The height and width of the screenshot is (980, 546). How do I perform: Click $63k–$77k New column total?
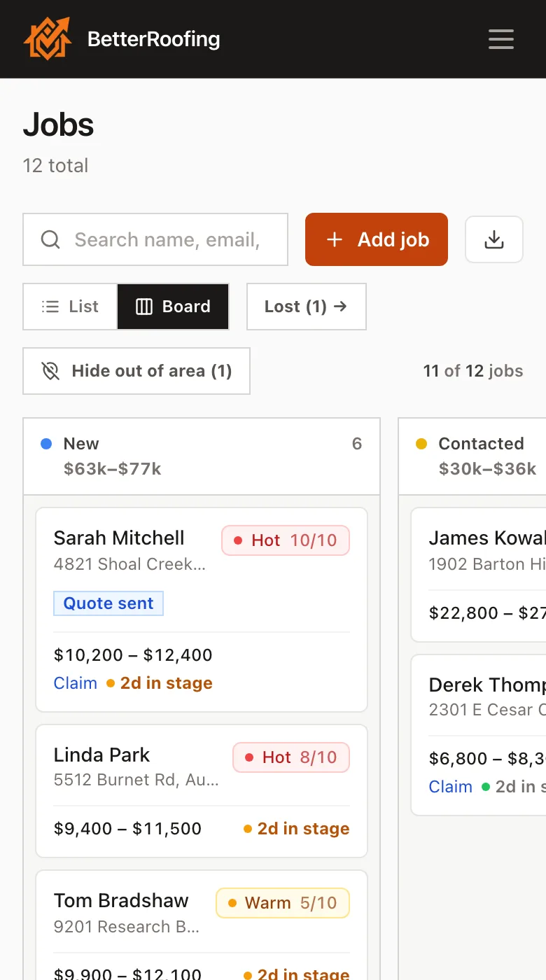[x=113, y=469]
